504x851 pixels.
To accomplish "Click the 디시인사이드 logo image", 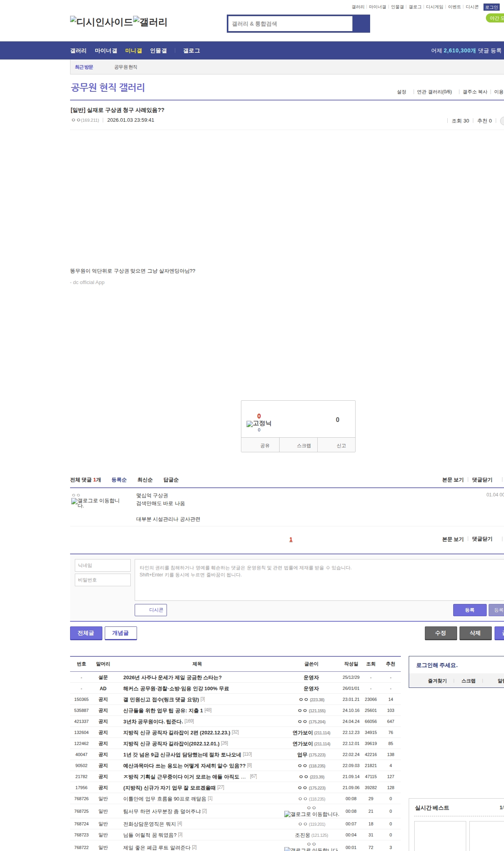I will (101, 22).
